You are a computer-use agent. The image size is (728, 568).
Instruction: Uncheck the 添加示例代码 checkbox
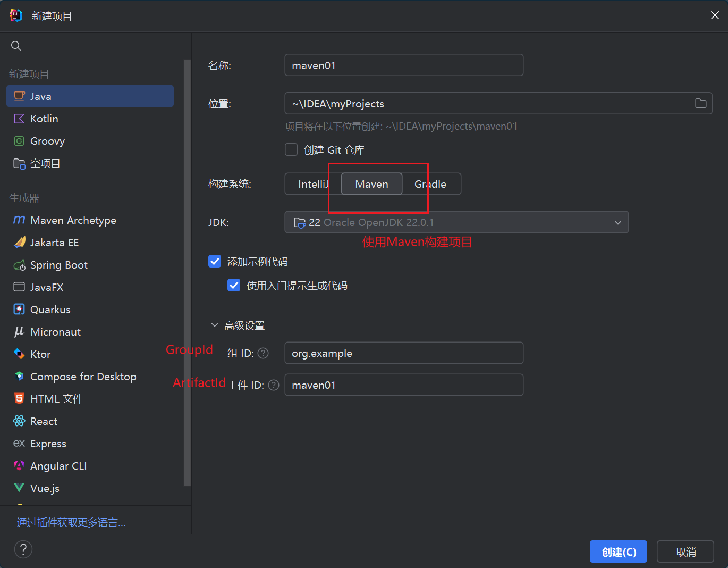(215, 261)
